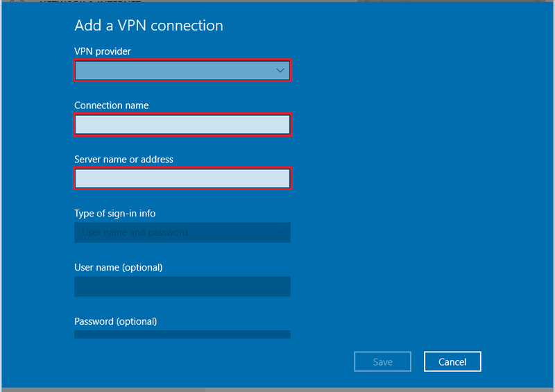This screenshot has width=555, height=392.
Task: Click the Server name or address label
Action: pos(123,160)
